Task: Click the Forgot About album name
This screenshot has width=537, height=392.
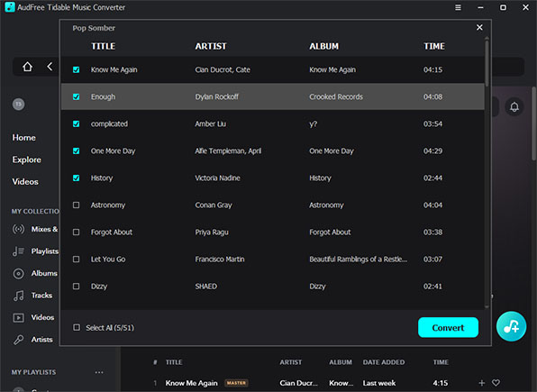Action: click(x=330, y=232)
